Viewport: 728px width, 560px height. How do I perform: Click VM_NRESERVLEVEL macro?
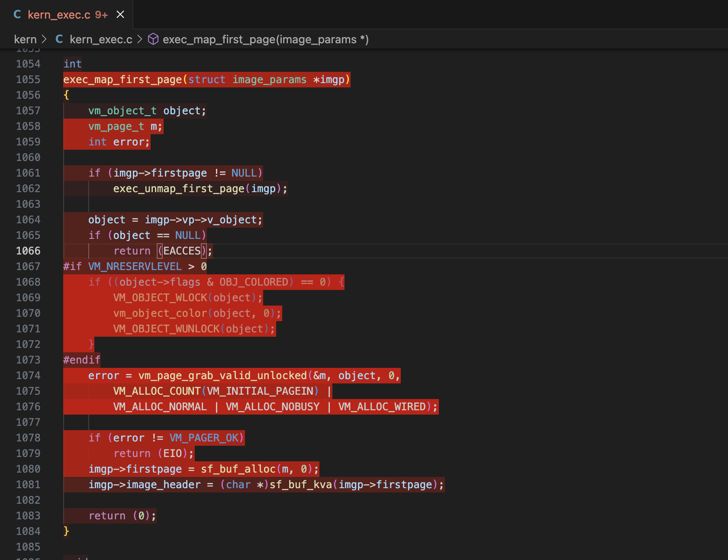pos(135,267)
